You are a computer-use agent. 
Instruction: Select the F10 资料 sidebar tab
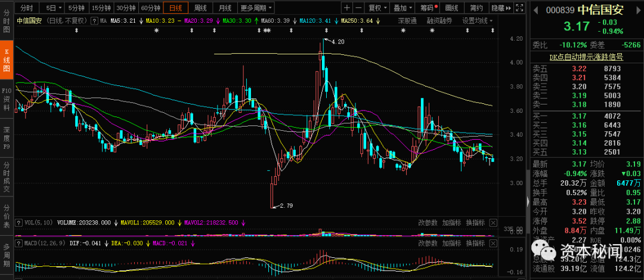[x=7, y=99]
